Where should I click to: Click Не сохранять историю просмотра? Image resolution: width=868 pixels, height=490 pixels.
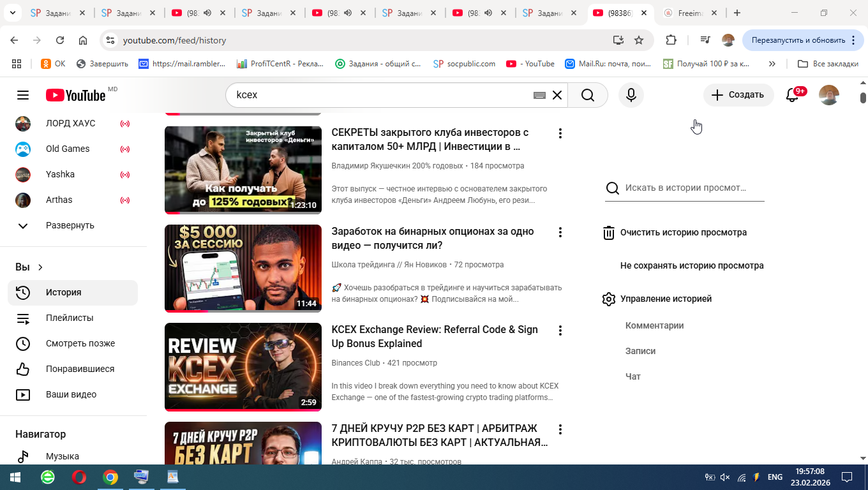click(692, 265)
